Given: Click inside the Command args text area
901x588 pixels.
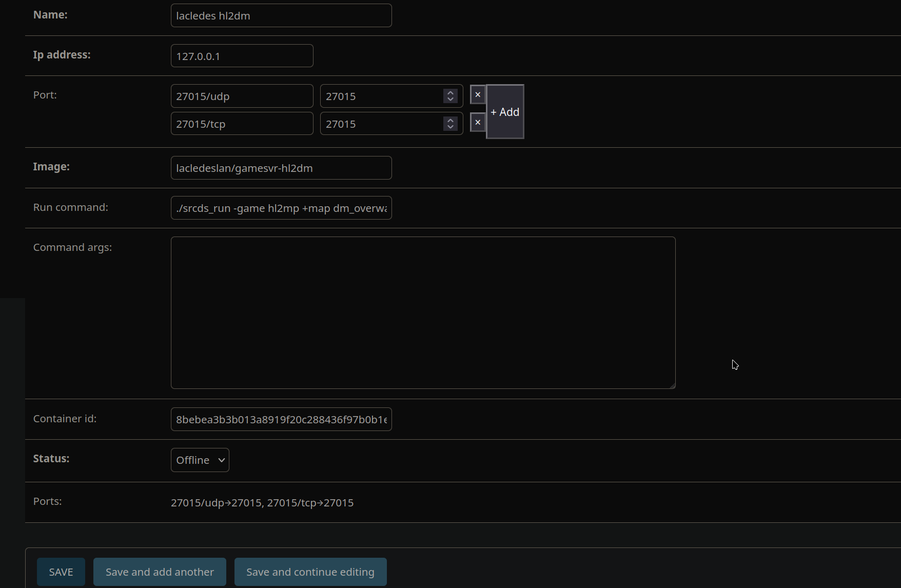Looking at the screenshot, I should 423,312.
